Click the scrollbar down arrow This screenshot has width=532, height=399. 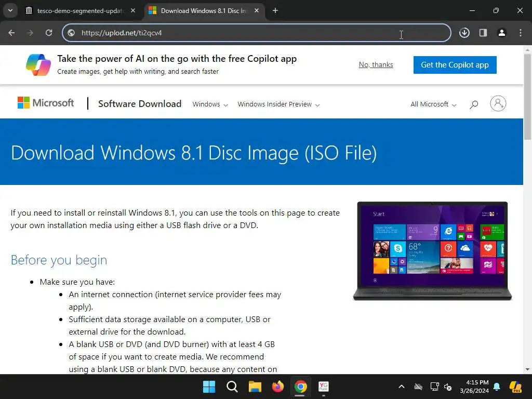coord(527,369)
